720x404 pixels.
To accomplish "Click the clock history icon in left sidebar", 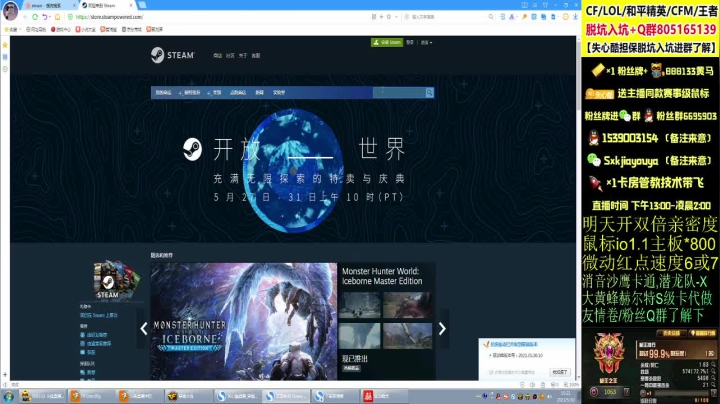I will [x=5, y=69].
